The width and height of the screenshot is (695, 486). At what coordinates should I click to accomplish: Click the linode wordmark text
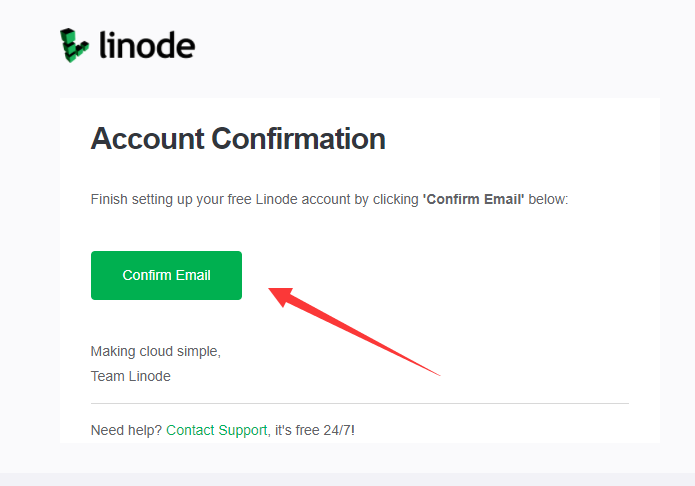pos(147,45)
